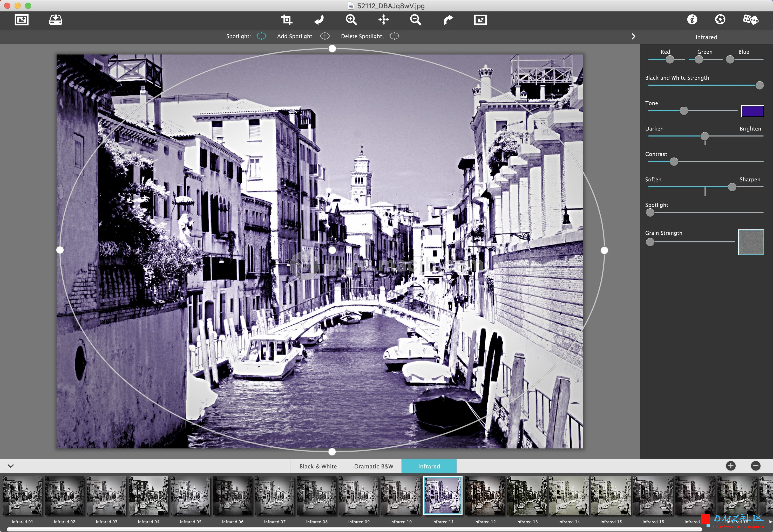Viewport: 773px width, 532px height.
Task: Click the Redo arrow icon
Action: pyautogui.click(x=448, y=20)
